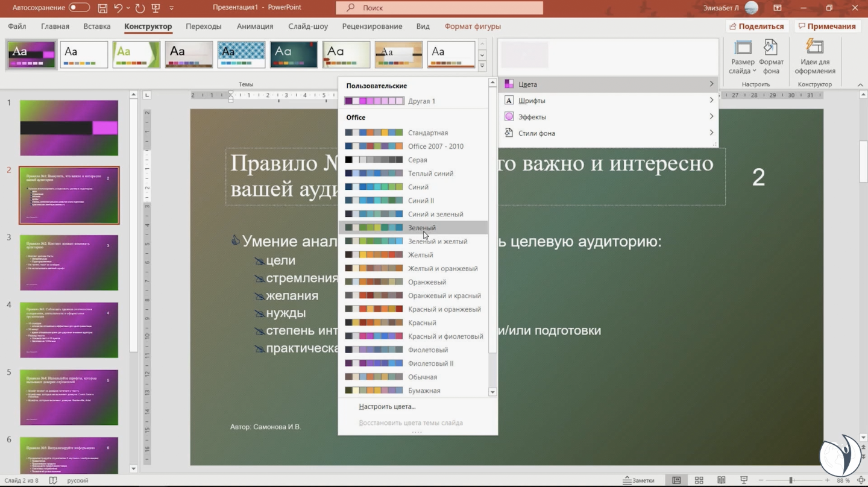Toggle the Автосохранение switch
The height and width of the screenshot is (487, 868).
(79, 8)
